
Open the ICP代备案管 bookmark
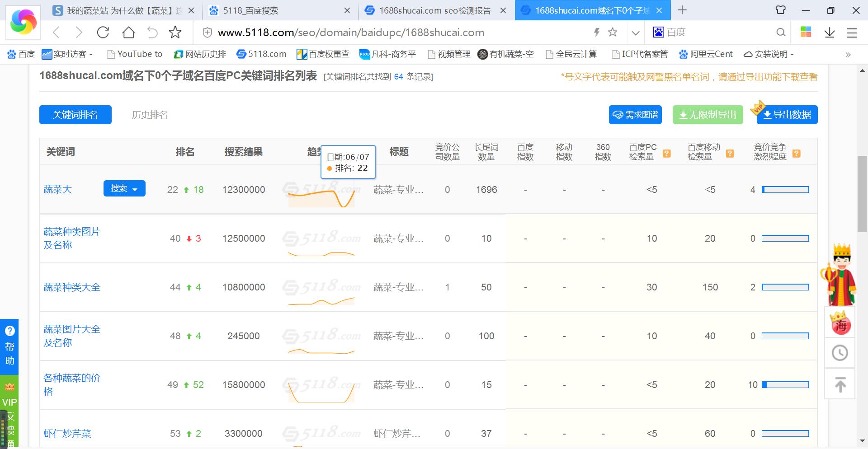(x=640, y=54)
